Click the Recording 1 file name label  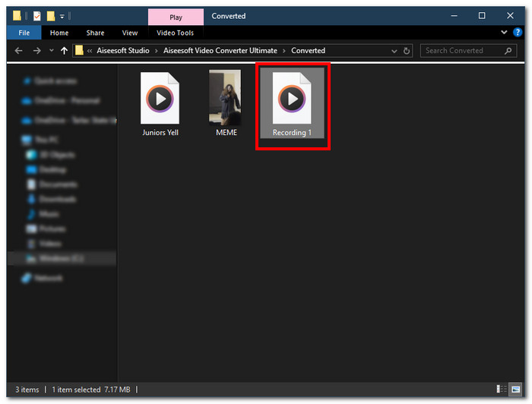pyautogui.click(x=292, y=133)
